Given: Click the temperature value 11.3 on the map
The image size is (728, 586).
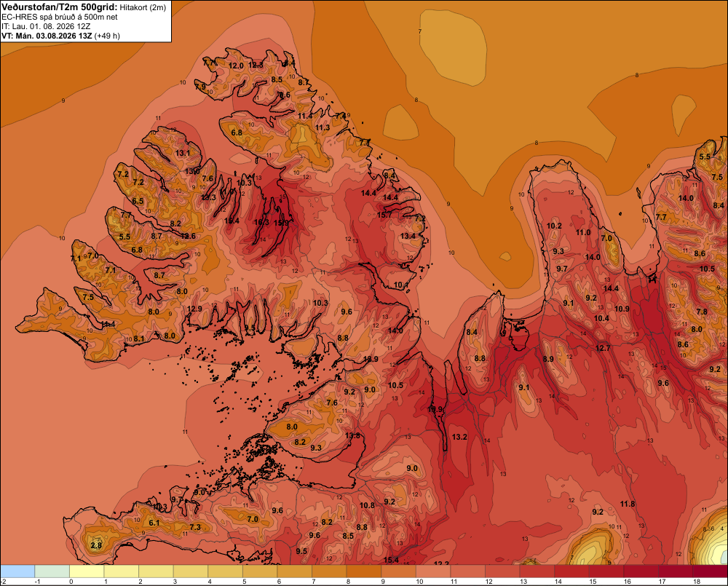Looking at the screenshot, I should 323,127.
